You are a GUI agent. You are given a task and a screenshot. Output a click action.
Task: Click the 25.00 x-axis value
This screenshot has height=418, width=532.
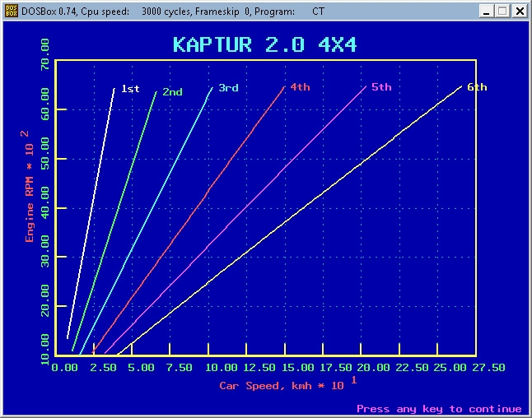coord(450,368)
